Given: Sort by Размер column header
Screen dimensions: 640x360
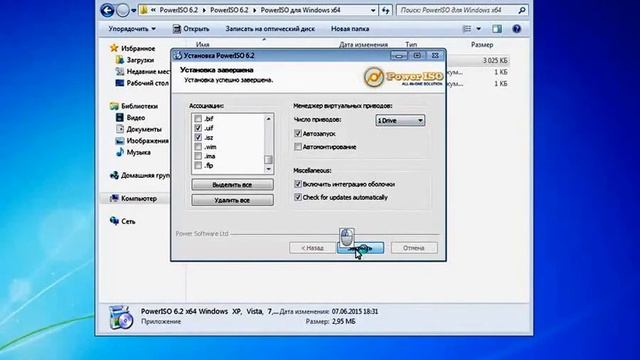Looking at the screenshot, I should tap(482, 44).
